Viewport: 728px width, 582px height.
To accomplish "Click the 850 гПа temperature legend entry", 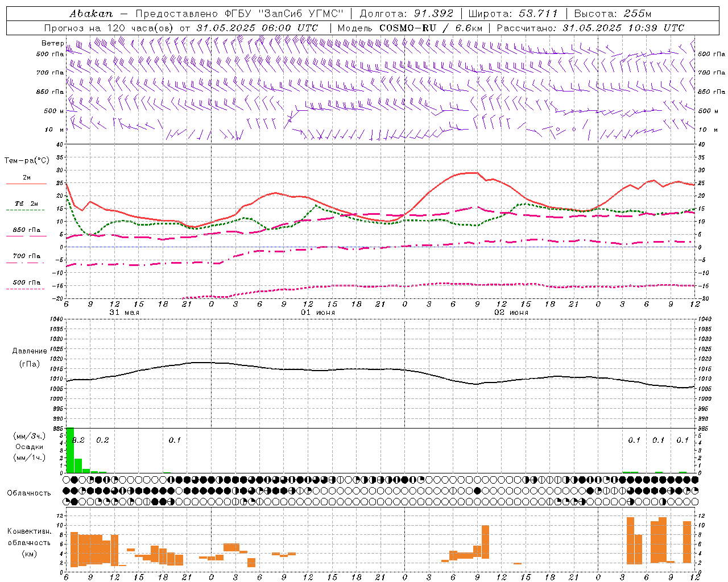I will (27, 230).
